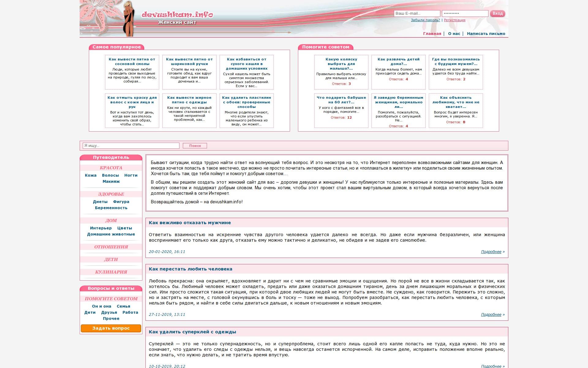The height and width of the screenshot is (368, 588).
Task: Expand the КУЛИНАРИЯ guide section
Action: (111, 272)
